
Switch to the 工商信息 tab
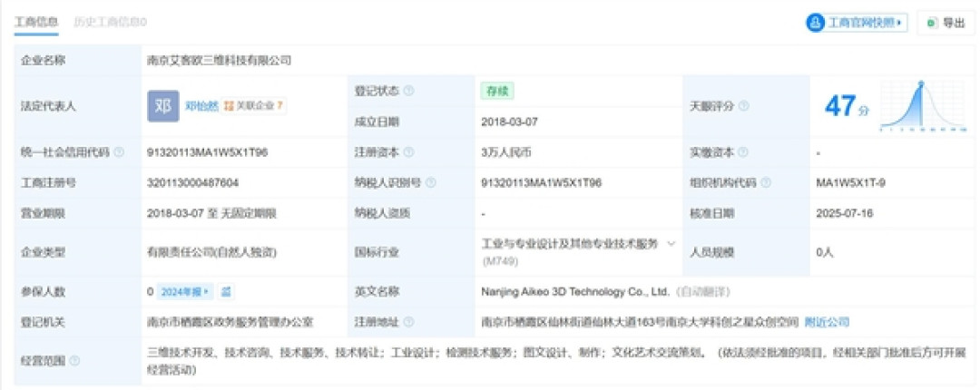click(36, 23)
